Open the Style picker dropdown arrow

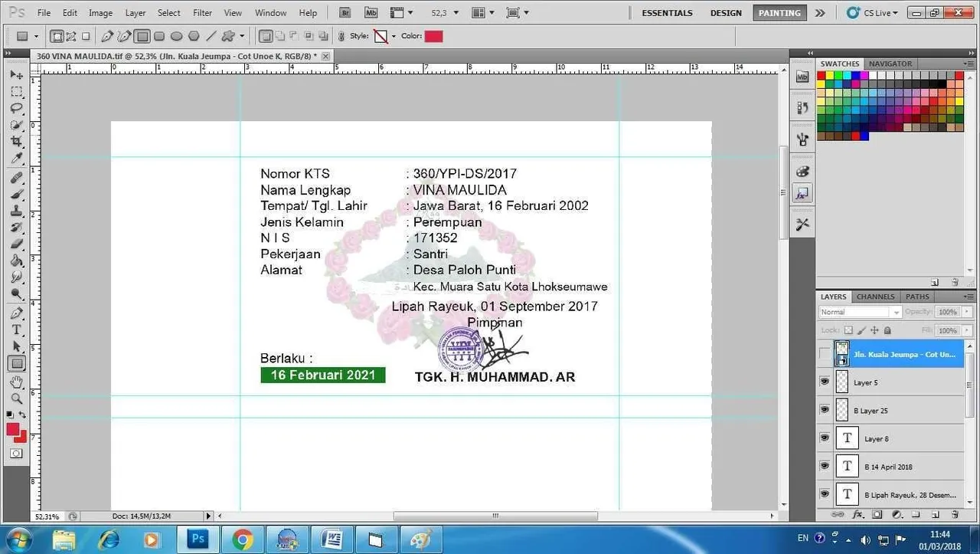(x=394, y=36)
